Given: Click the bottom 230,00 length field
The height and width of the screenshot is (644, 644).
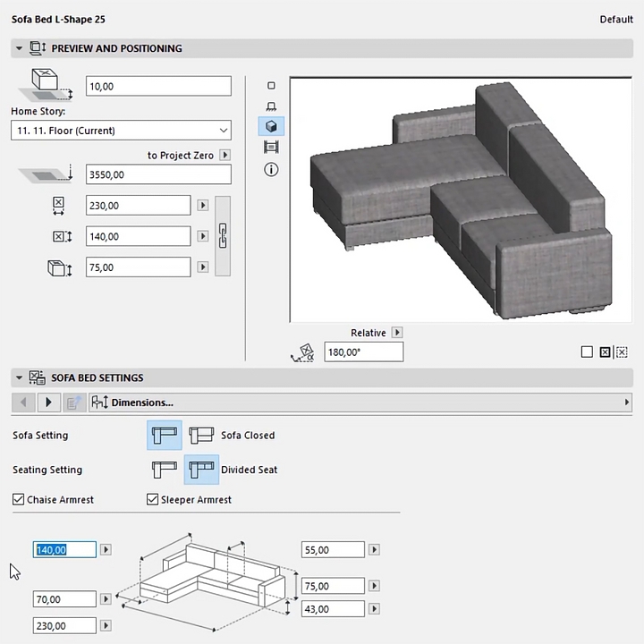Looking at the screenshot, I should (x=64, y=625).
